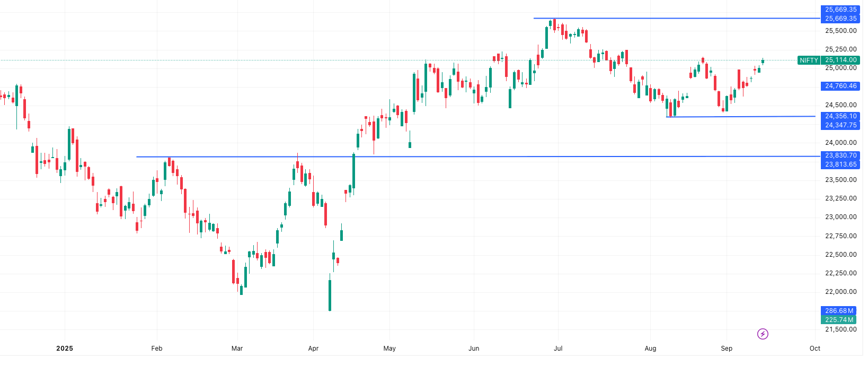Click the Mar label on time axis

tap(237, 349)
